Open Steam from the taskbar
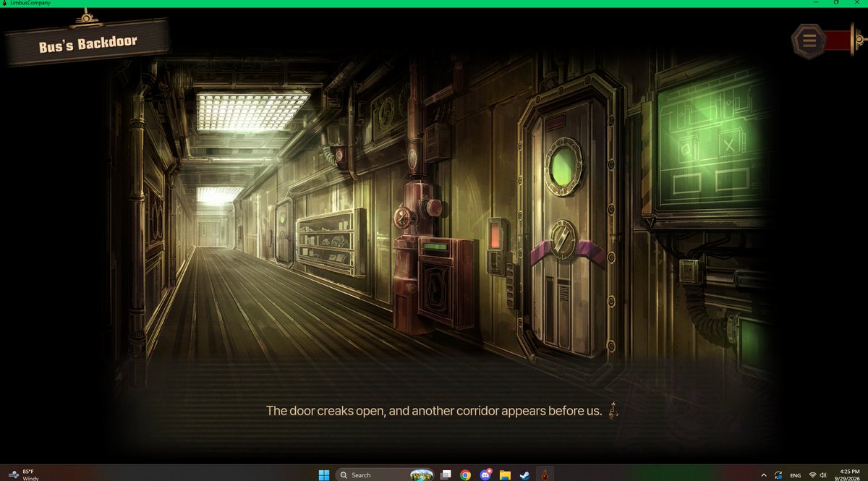868x481 pixels. coord(525,474)
